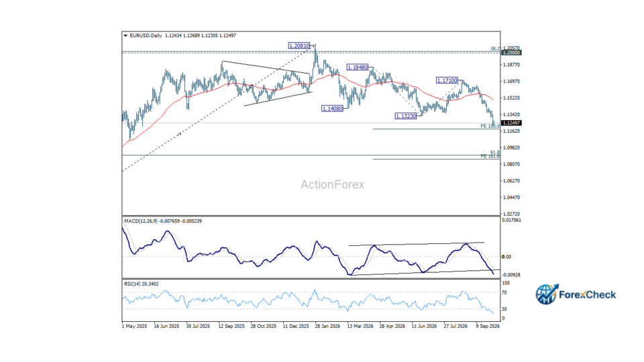Click the EURUSD.Daily chart title arrow

[125, 36]
